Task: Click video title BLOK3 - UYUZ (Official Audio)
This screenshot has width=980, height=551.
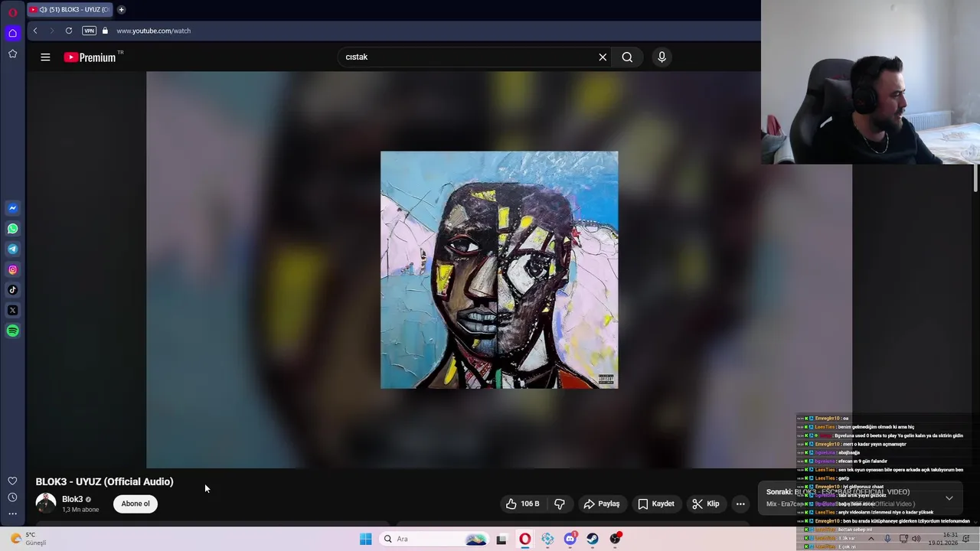Action: click(x=104, y=481)
